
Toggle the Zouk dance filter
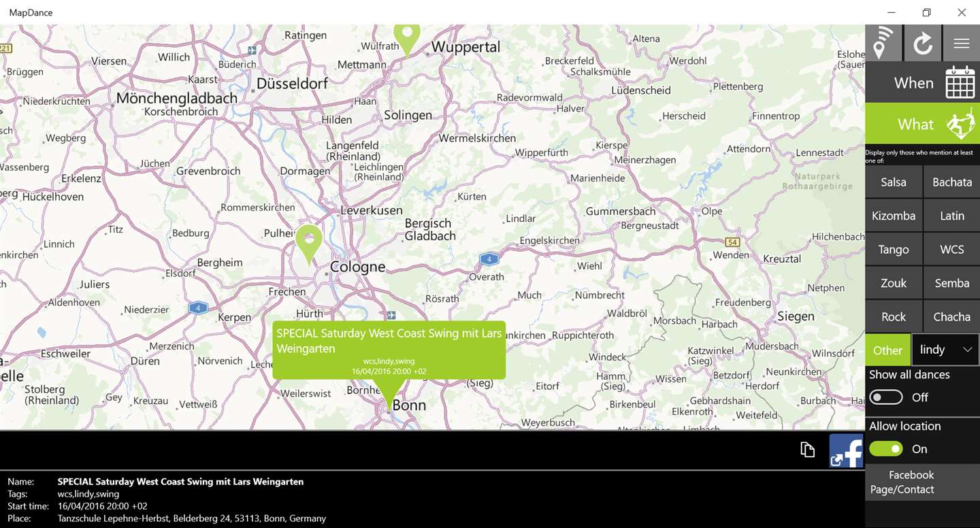pos(894,283)
